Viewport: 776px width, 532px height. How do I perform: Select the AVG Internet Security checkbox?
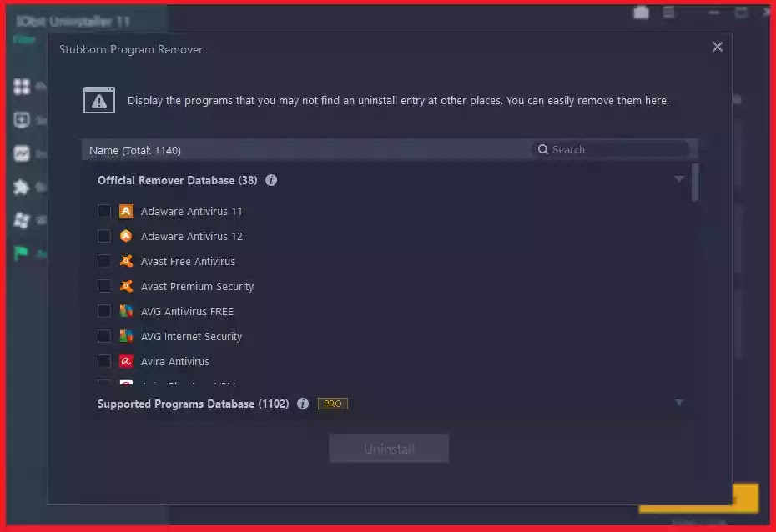[x=104, y=336]
